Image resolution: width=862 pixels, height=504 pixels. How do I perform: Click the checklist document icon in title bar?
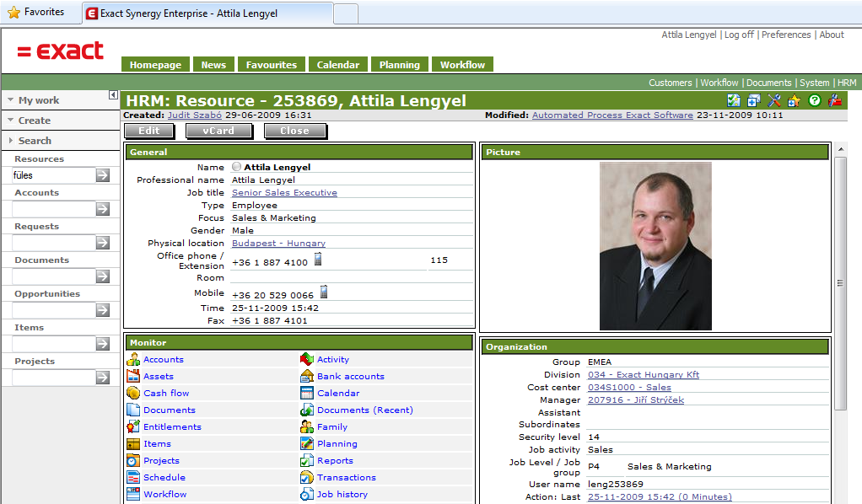point(733,100)
